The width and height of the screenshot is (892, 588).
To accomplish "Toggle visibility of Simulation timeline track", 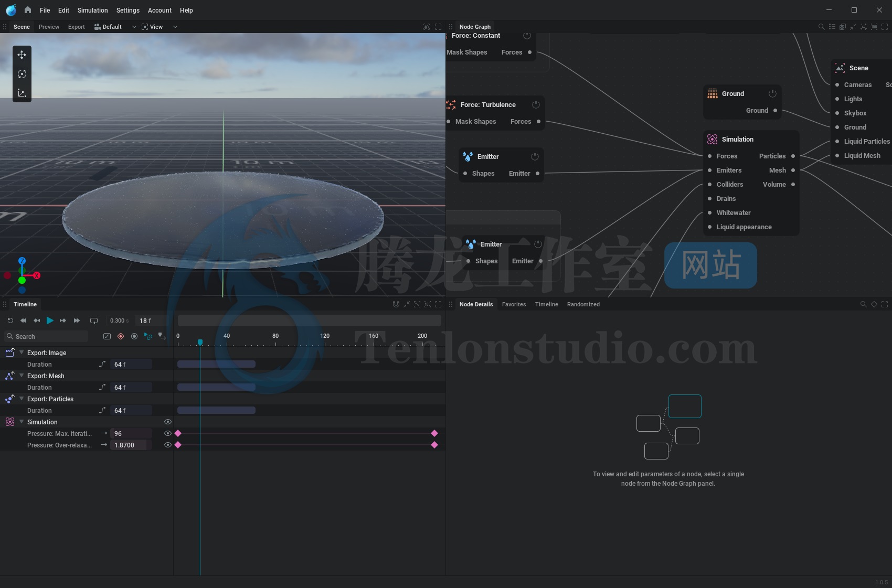I will point(168,422).
